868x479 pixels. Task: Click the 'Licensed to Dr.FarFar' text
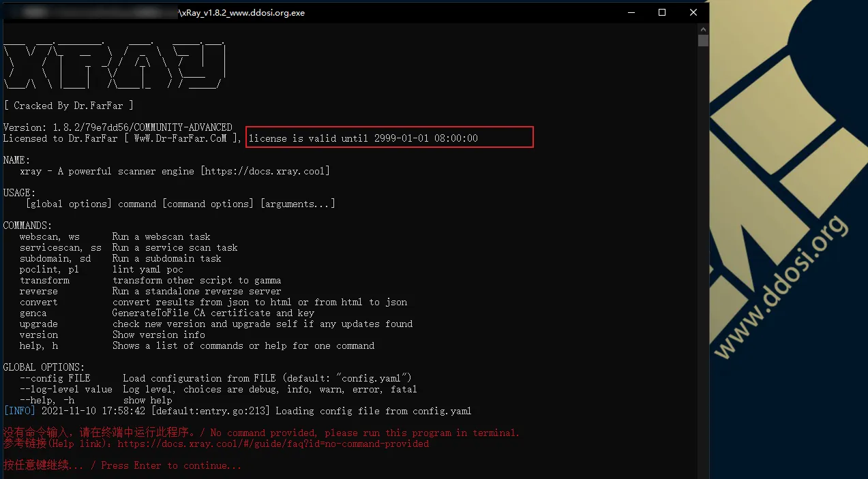click(60, 138)
